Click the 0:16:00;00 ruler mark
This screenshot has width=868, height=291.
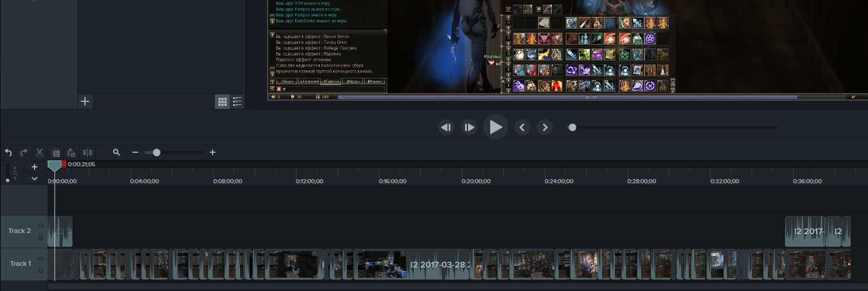pos(392,182)
